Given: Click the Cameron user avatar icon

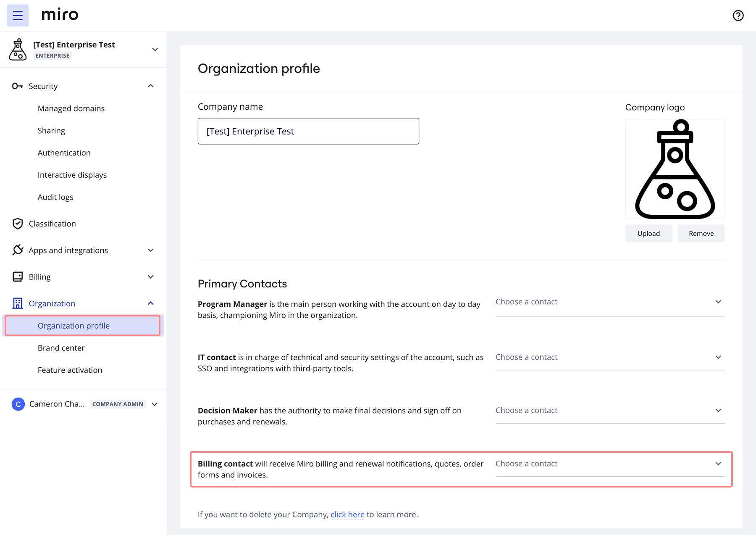Looking at the screenshot, I should (x=18, y=404).
